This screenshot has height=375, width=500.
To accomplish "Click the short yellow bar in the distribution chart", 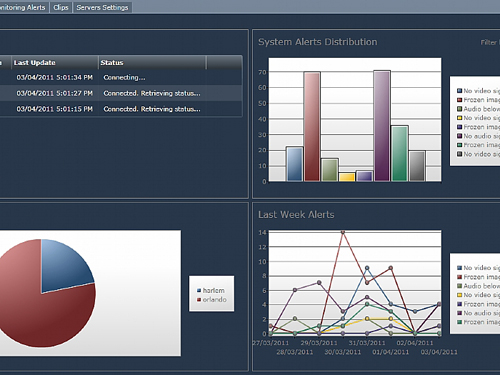I will [x=347, y=177].
